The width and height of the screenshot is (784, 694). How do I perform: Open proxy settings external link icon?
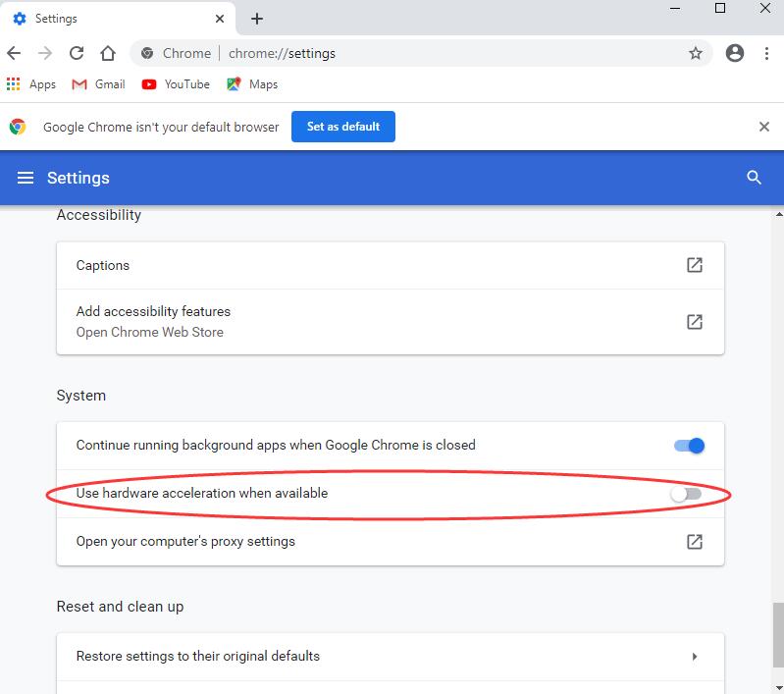point(695,542)
